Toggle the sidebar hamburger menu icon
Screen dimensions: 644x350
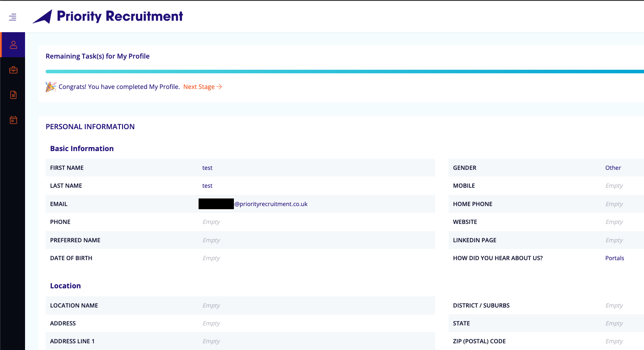click(x=13, y=17)
